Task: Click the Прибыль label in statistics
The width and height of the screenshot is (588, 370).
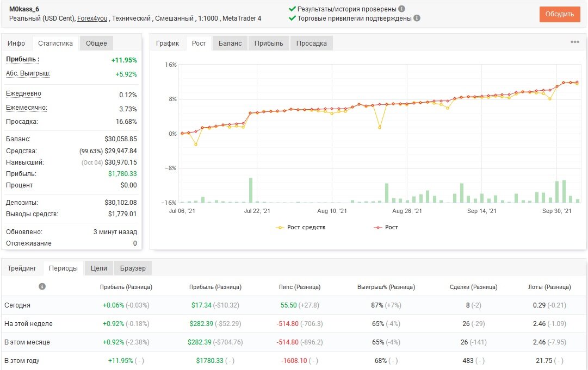Action: point(22,59)
